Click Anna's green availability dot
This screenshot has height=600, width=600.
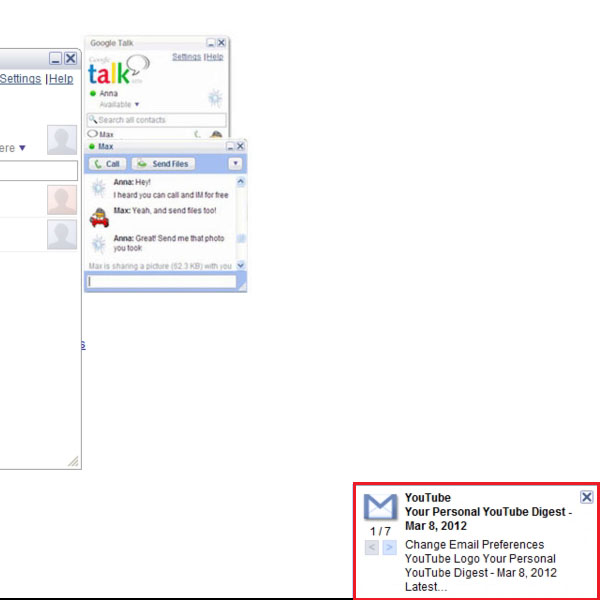click(x=93, y=93)
